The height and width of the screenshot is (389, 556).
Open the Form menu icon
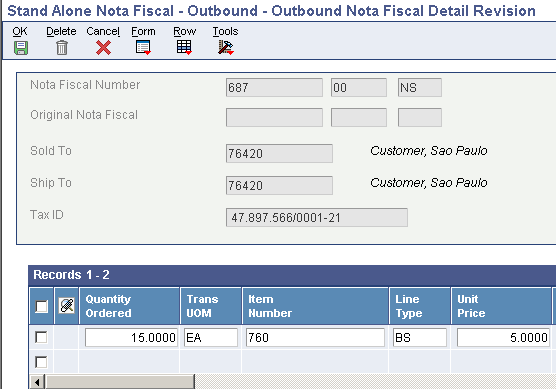[144, 48]
